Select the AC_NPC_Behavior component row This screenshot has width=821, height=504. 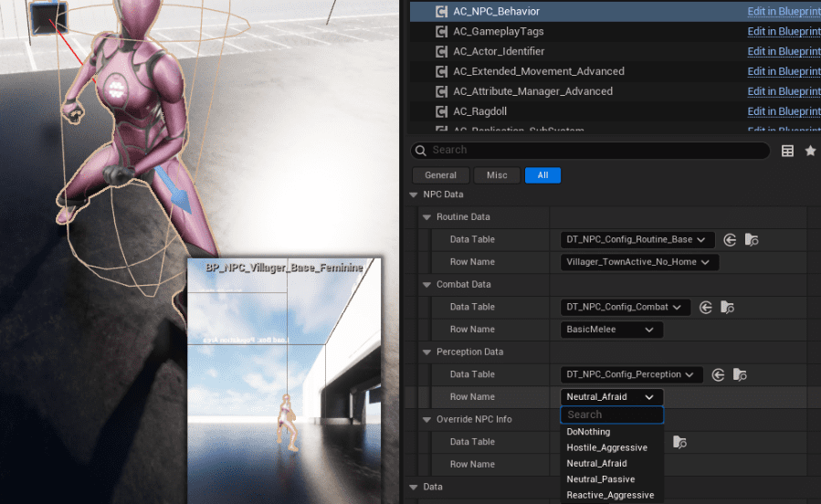616,11
